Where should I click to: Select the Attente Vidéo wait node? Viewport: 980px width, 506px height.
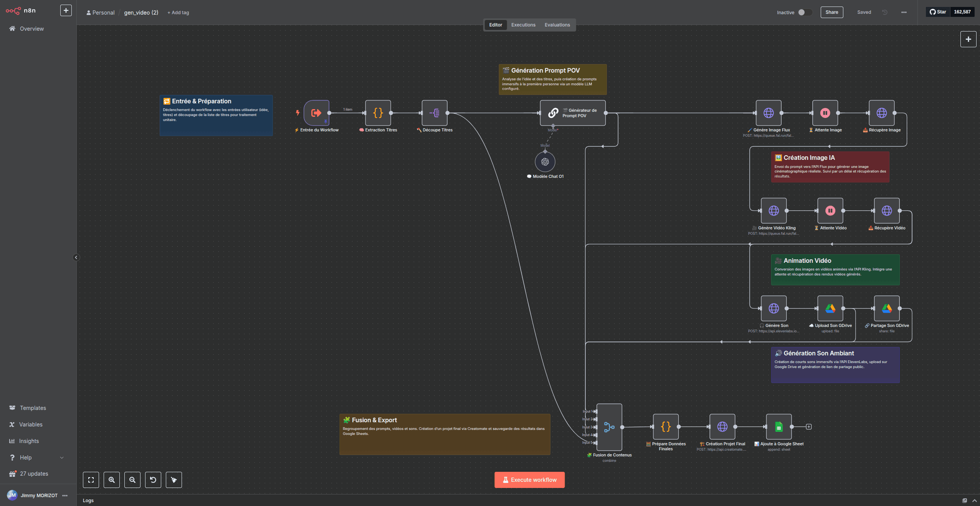tap(830, 211)
